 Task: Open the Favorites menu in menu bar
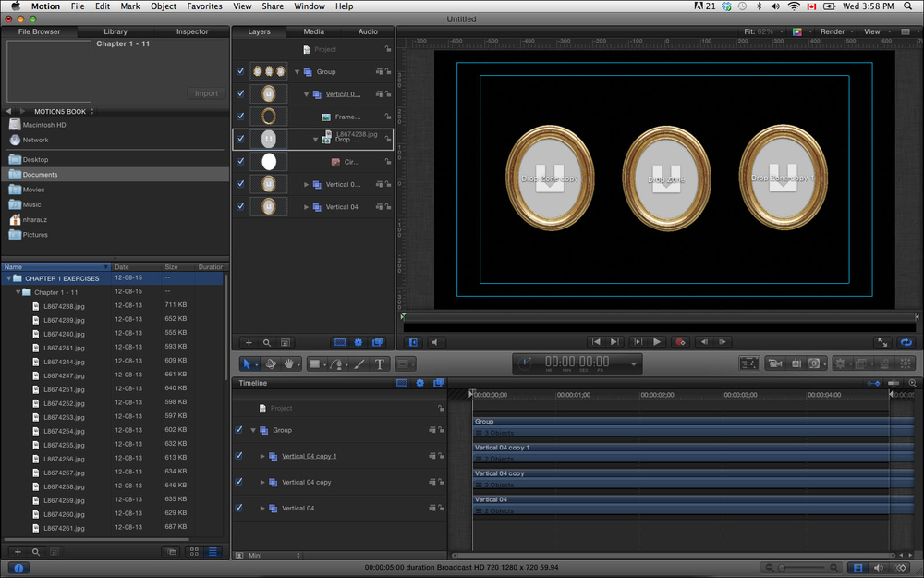click(x=204, y=6)
